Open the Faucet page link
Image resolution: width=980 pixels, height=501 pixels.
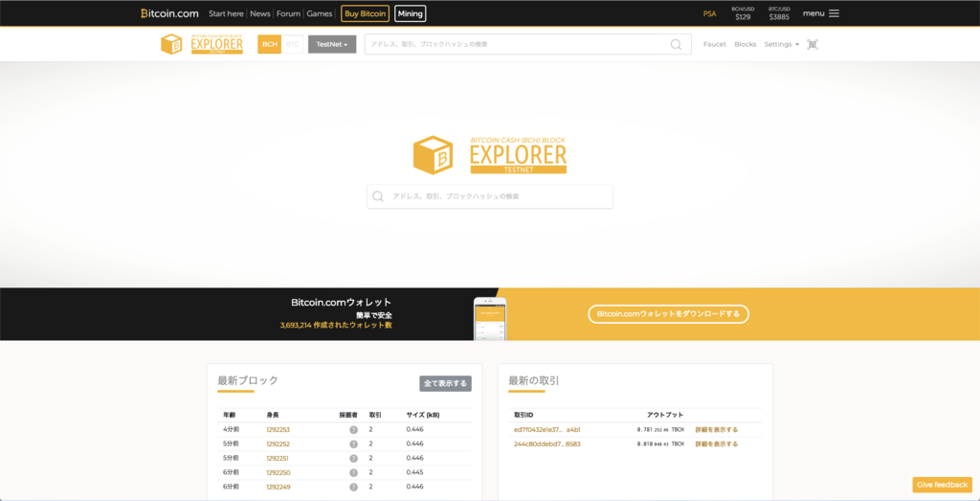(x=714, y=44)
